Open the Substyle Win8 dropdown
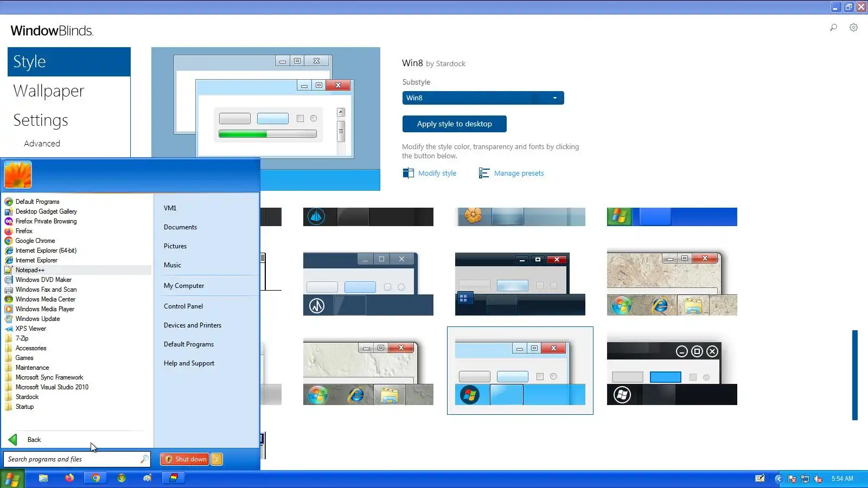 click(x=483, y=98)
